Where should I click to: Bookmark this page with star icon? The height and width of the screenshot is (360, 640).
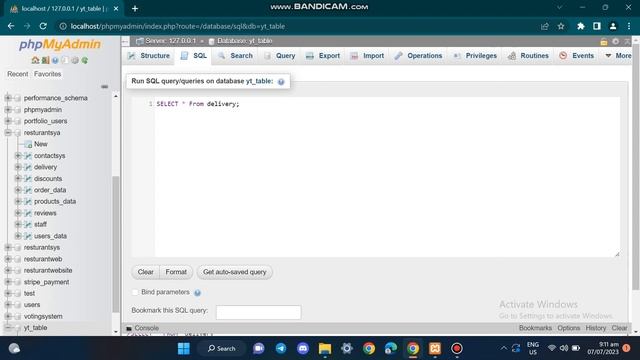pyautogui.click(x=561, y=26)
